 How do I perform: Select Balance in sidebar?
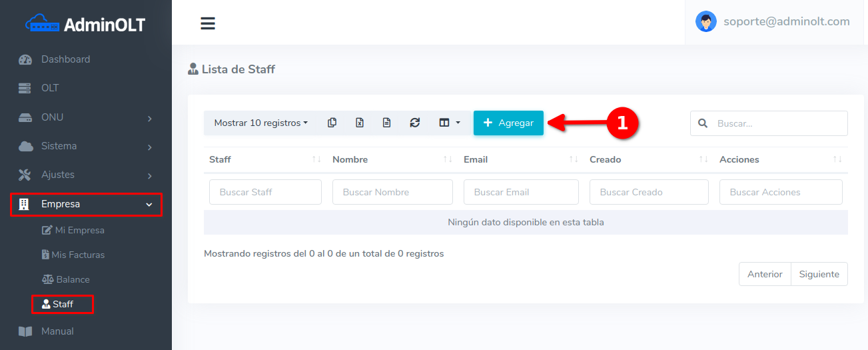[x=72, y=279]
